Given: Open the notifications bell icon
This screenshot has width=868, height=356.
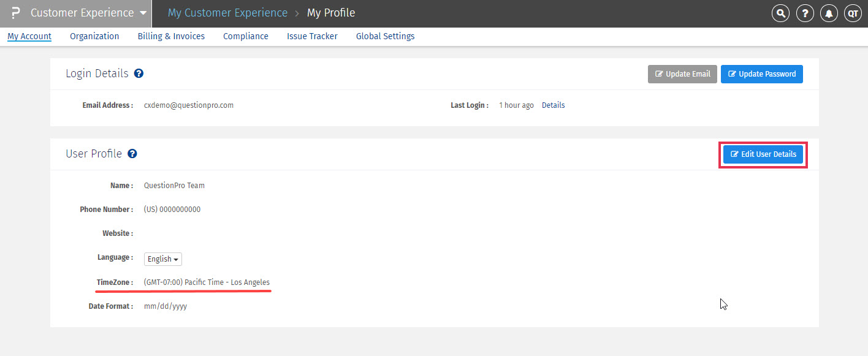Looking at the screenshot, I should tap(829, 13).
